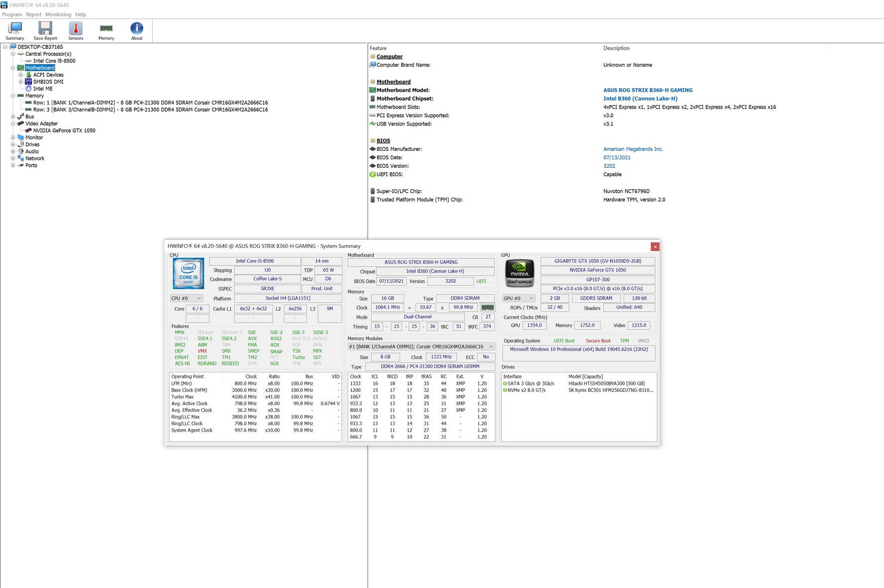Click the Video Adapter icon in tree
The height and width of the screenshot is (588, 884).
tap(20, 123)
